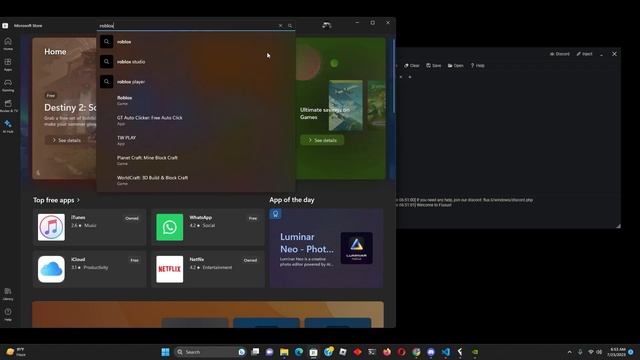
Task: Click Help in the executor toolbar
Action: pos(477,65)
